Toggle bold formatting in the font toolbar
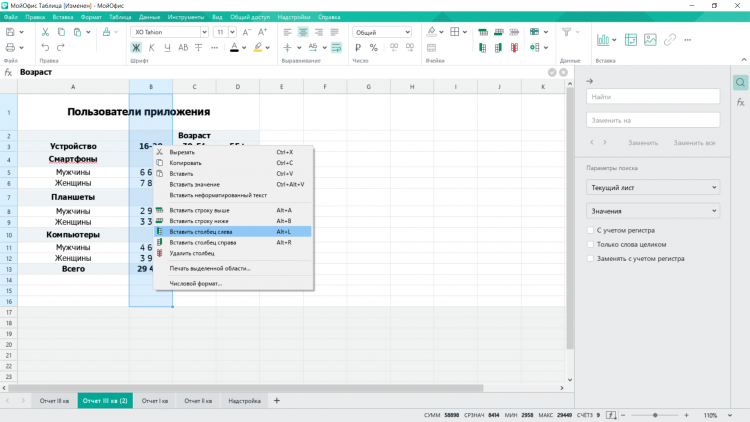Viewport: 750px width, 422px height. (137, 47)
